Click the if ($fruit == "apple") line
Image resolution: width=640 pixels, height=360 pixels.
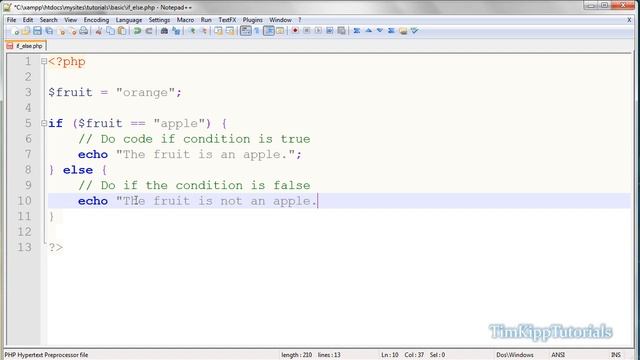138,123
